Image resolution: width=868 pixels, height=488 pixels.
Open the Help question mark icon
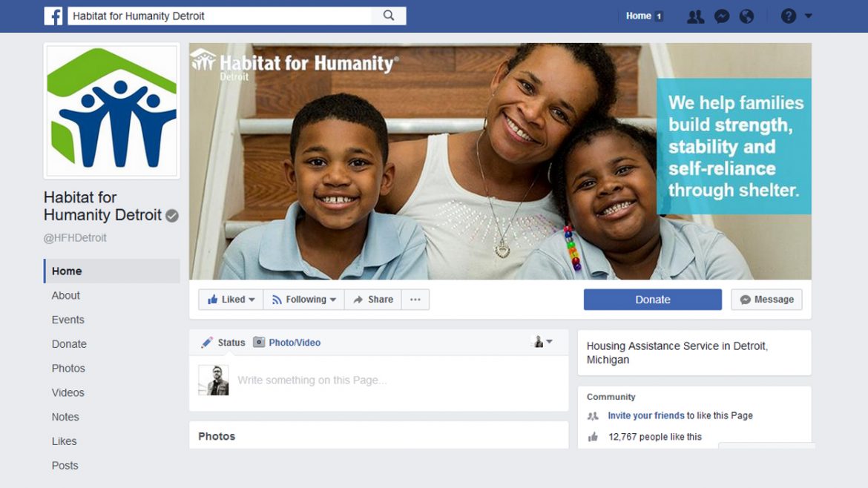pos(789,16)
